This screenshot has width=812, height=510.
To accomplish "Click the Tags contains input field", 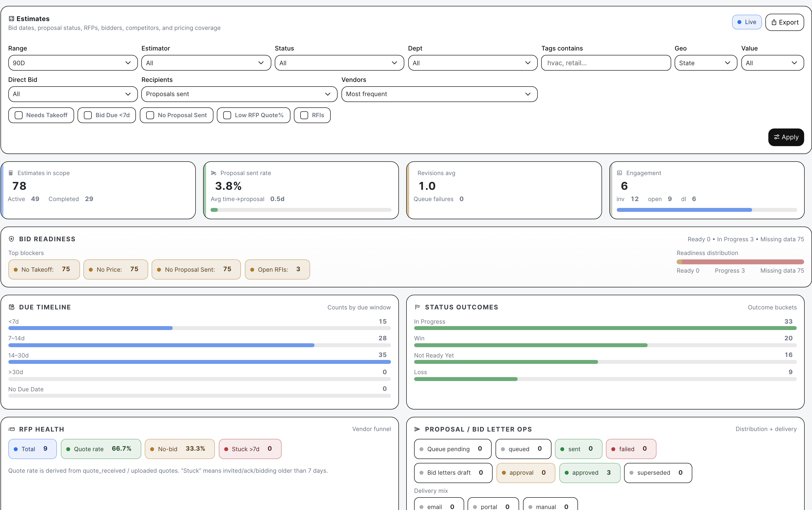I will click(x=606, y=63).
